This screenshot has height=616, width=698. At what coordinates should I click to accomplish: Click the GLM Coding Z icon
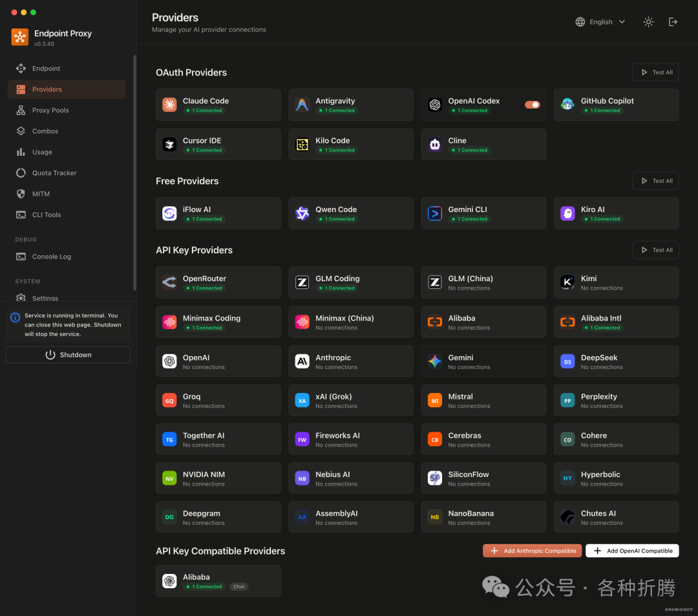click(302, 282)
